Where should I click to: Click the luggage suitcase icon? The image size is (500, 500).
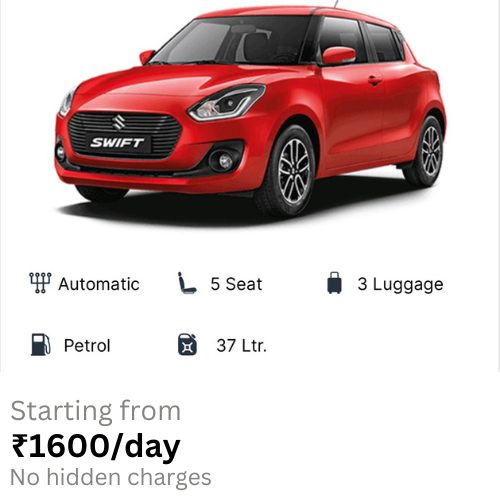[x=334, y=283]
